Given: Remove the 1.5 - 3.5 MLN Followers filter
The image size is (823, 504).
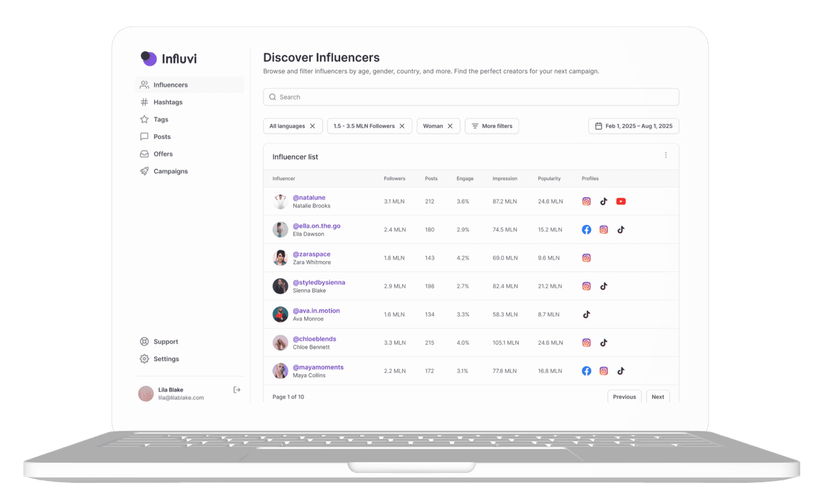Looking at the screenshot, I should (x=402, y=126).
